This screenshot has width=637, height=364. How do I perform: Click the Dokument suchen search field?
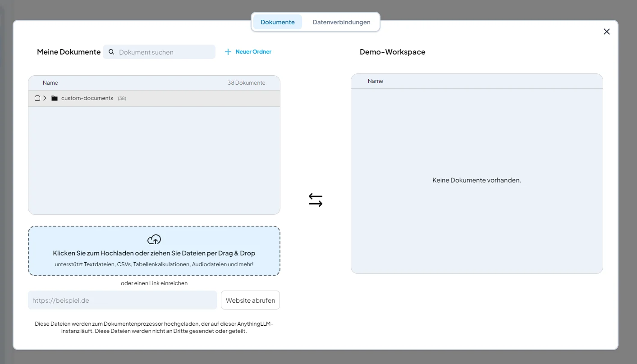click(159, 52)
